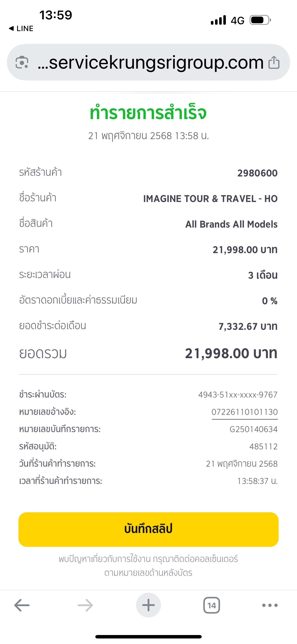Open the three-dot more menu
297x644 pixels.
point(270,605)
